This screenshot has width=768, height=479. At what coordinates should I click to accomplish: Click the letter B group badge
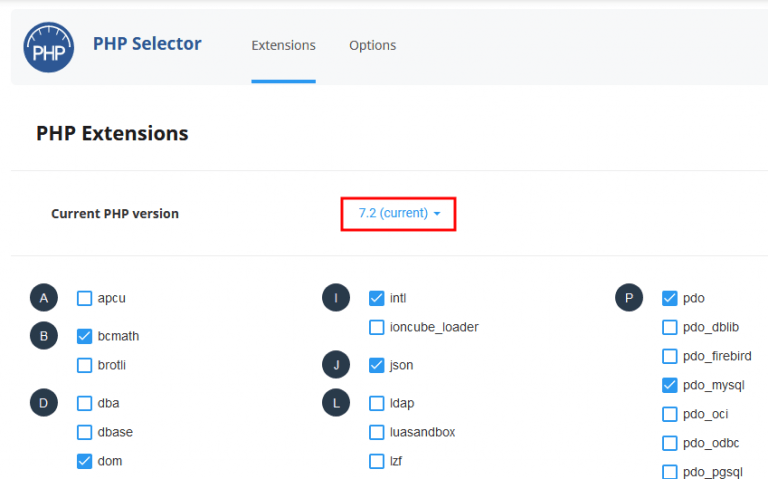click(x=44, y=336)
